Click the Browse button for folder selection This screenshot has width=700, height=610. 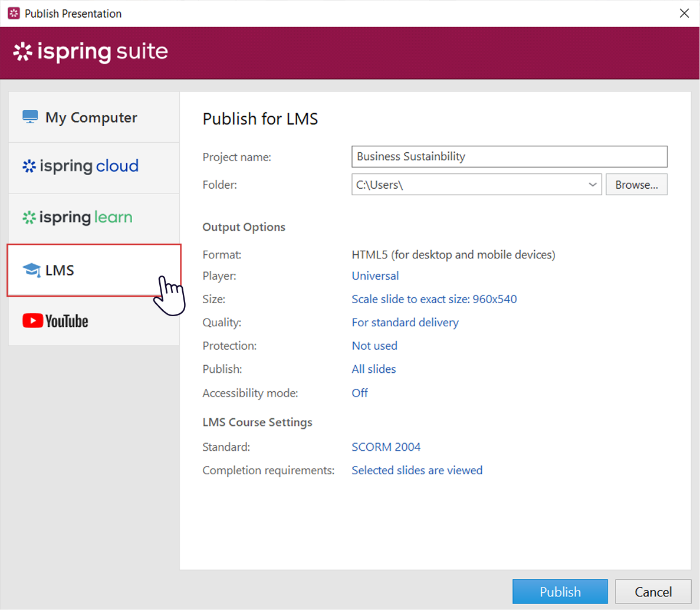tap(636, 184)
